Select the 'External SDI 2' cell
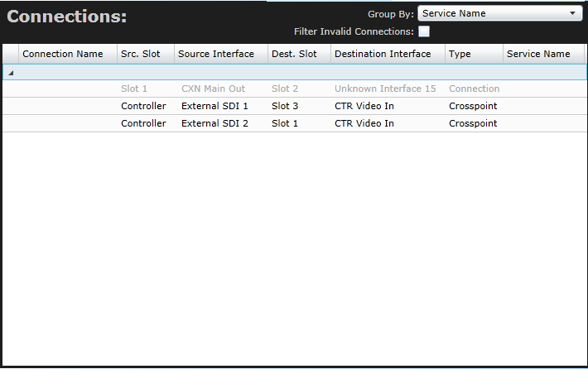The height and width of the screenshot is (369, 588). (214, 123)
